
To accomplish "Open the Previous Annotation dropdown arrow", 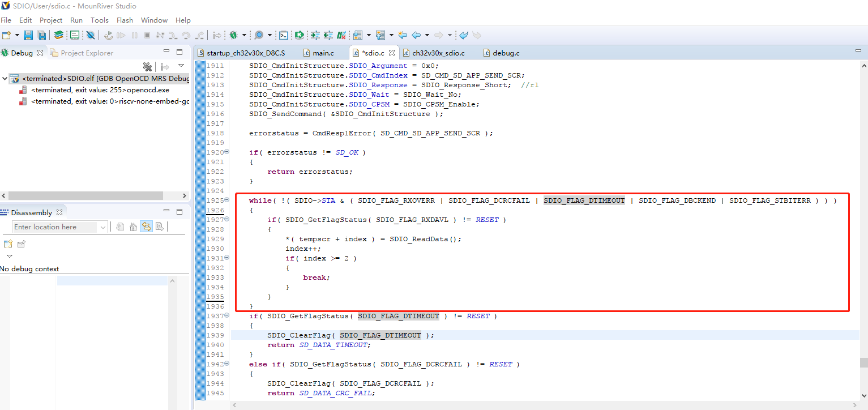I will 391,35.
